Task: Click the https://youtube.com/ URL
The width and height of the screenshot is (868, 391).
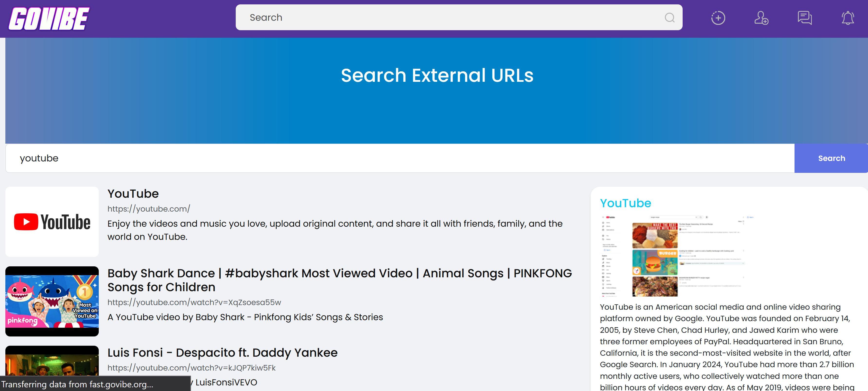Action: pyautogui.click(x=149, y=209)
